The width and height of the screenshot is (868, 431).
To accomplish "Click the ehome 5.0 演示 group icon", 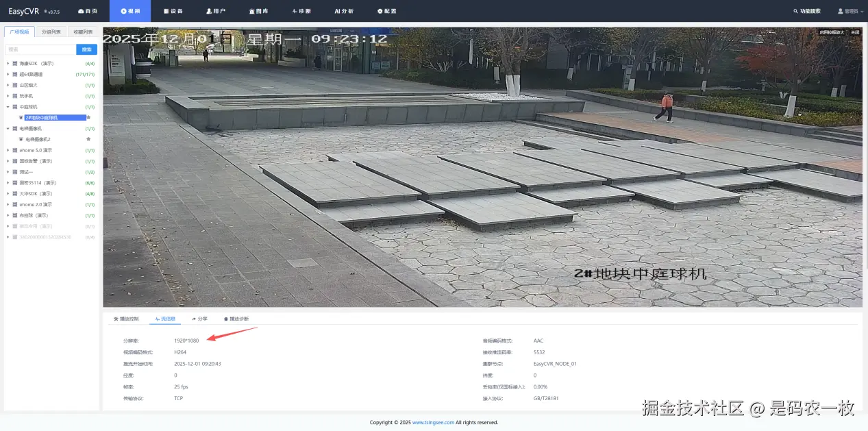I will point(15,150).
